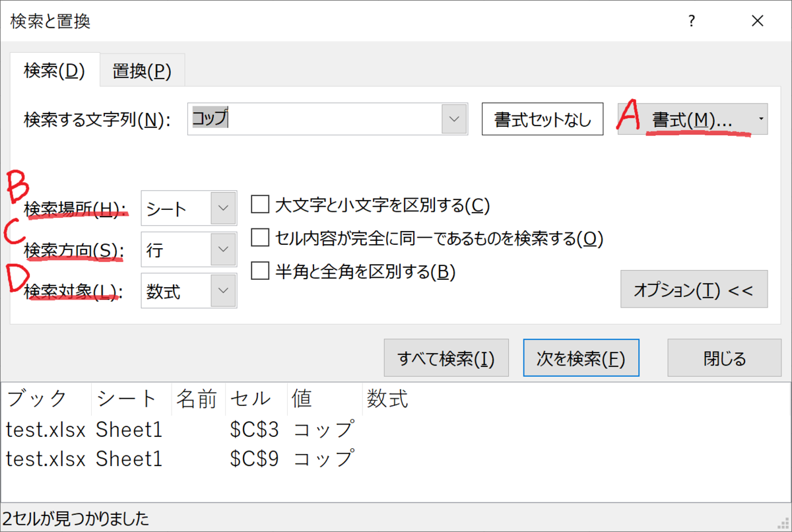792x532 pixels.
Task: Sort results by the シート column header
Action: coord(131,399)
